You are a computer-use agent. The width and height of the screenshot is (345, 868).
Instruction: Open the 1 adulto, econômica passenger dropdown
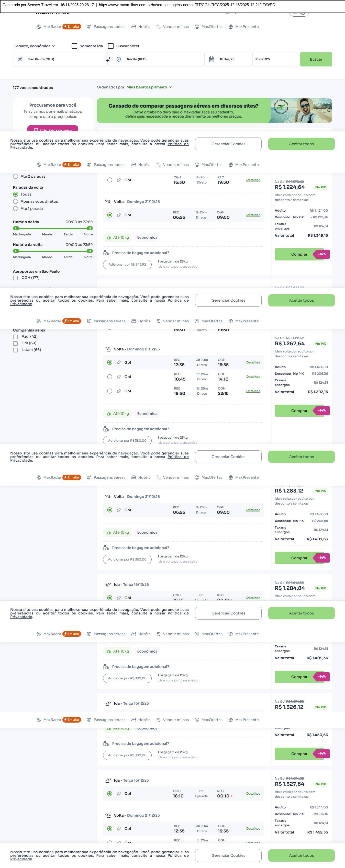[x=35, y=46]
